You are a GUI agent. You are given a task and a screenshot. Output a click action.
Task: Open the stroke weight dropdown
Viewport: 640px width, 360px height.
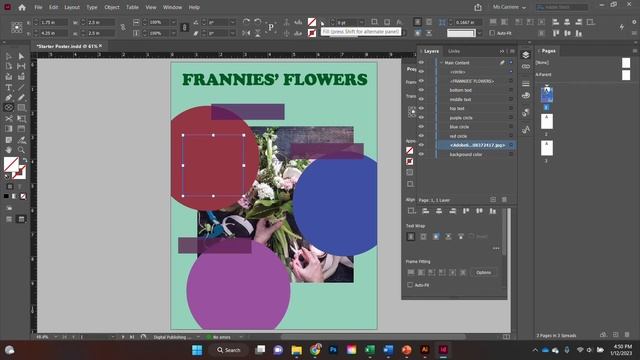[x=361, y=22]
